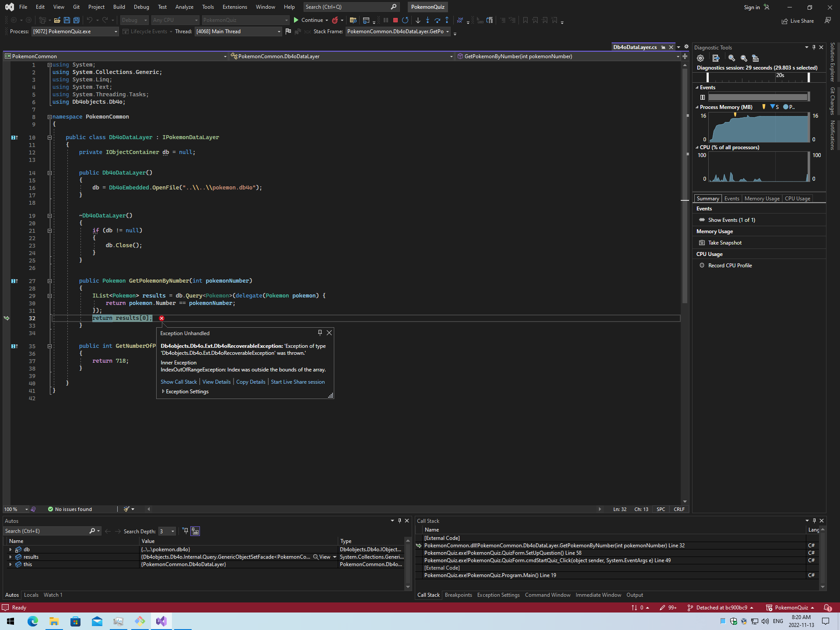
Task: Zoom out on the diagnostics timeline
Action: point(744,58)
